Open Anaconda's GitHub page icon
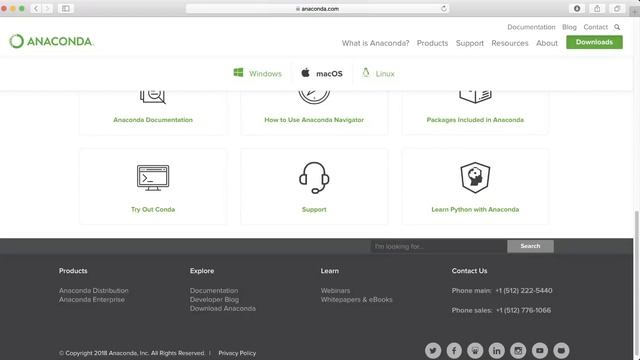 click(x=561, y=350)
